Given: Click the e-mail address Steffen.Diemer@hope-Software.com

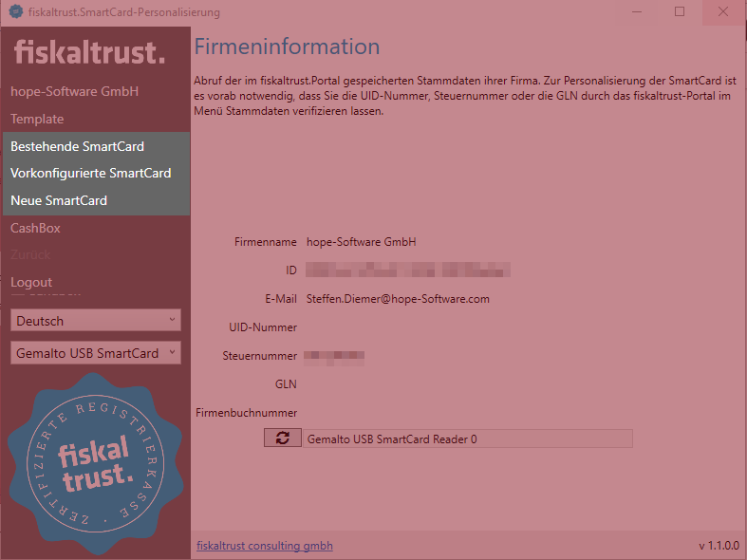Looking at the screenshot, I should (x=398, y=299).
